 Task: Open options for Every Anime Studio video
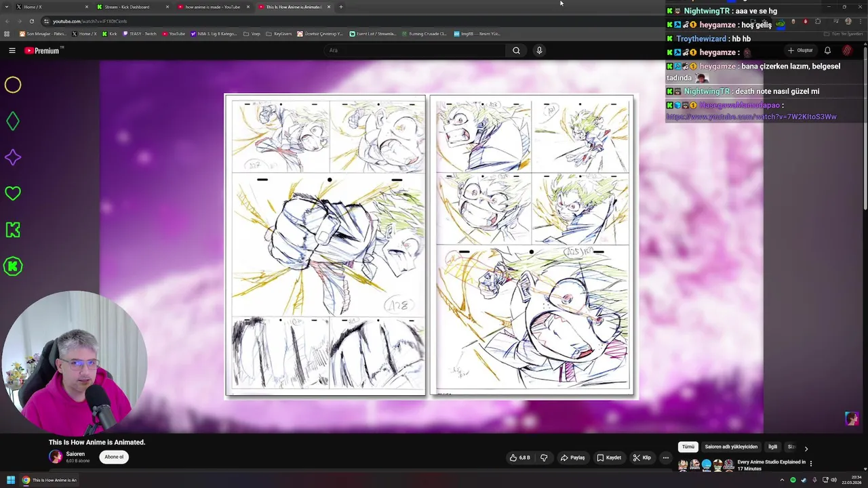[811, 464]
